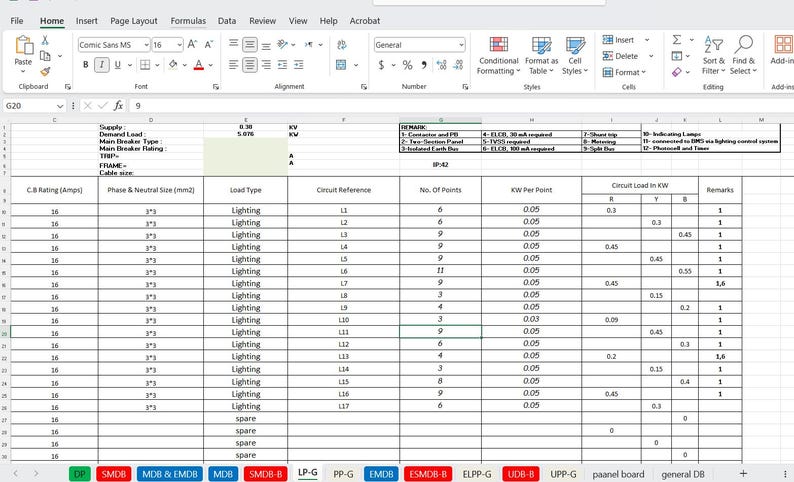
Task: Open the SMDB sheet tab
Action: (113, 474)
